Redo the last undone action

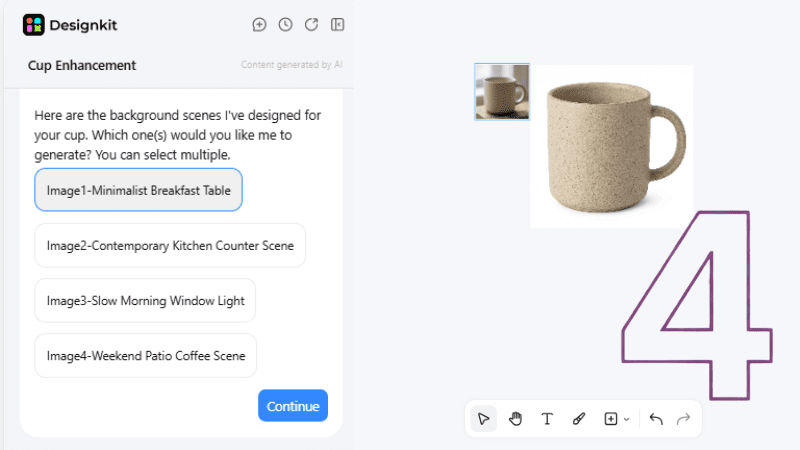pyautogui.click(x=684, y=419)
